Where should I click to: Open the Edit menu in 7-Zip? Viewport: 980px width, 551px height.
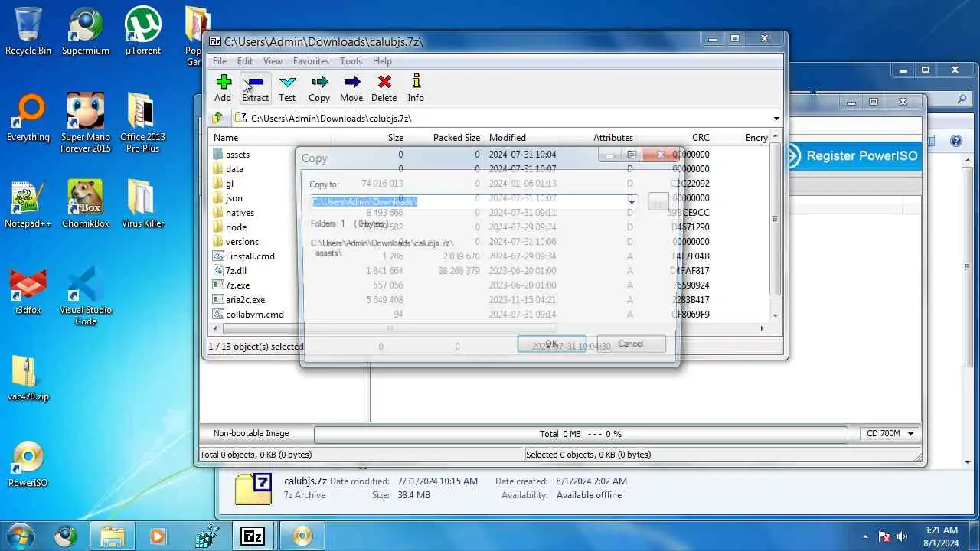pos(245,61)
